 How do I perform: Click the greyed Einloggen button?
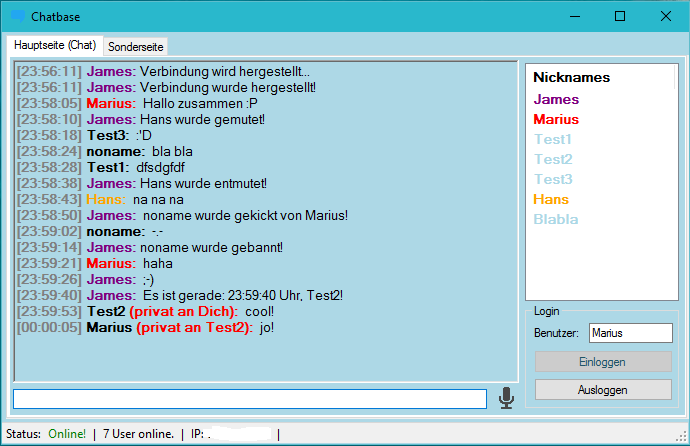[x=603, y=362]
